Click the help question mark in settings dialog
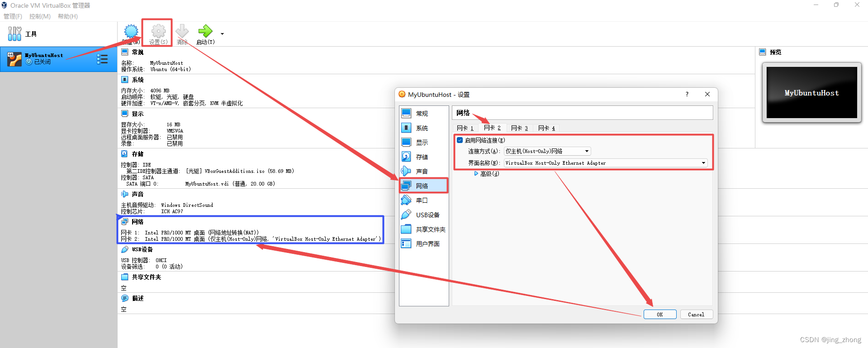The height and width of the screenshot is (348, 868). [687, 94]
